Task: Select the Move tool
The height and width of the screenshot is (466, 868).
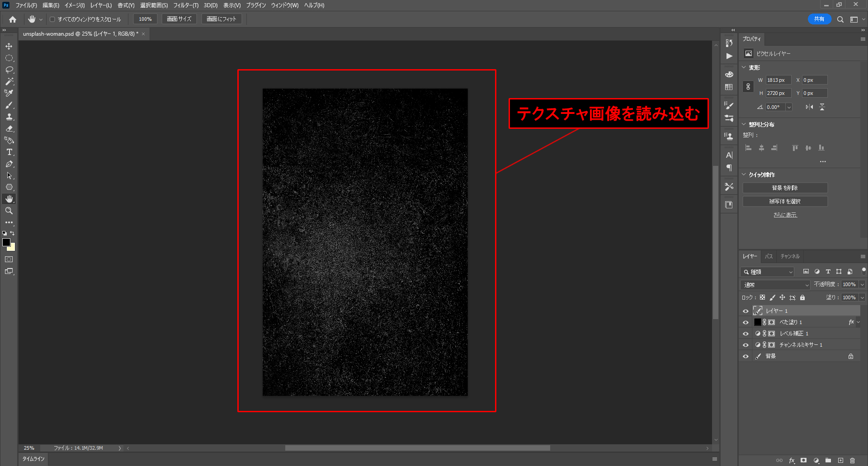Action: (9, 47)
